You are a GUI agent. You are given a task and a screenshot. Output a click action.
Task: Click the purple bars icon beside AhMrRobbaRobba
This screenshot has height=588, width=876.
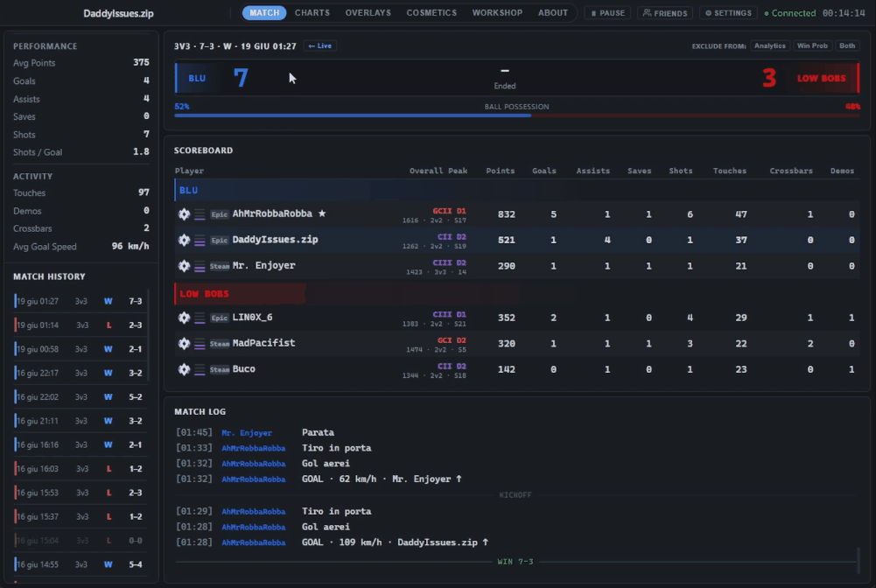click(x=200, y=214)
